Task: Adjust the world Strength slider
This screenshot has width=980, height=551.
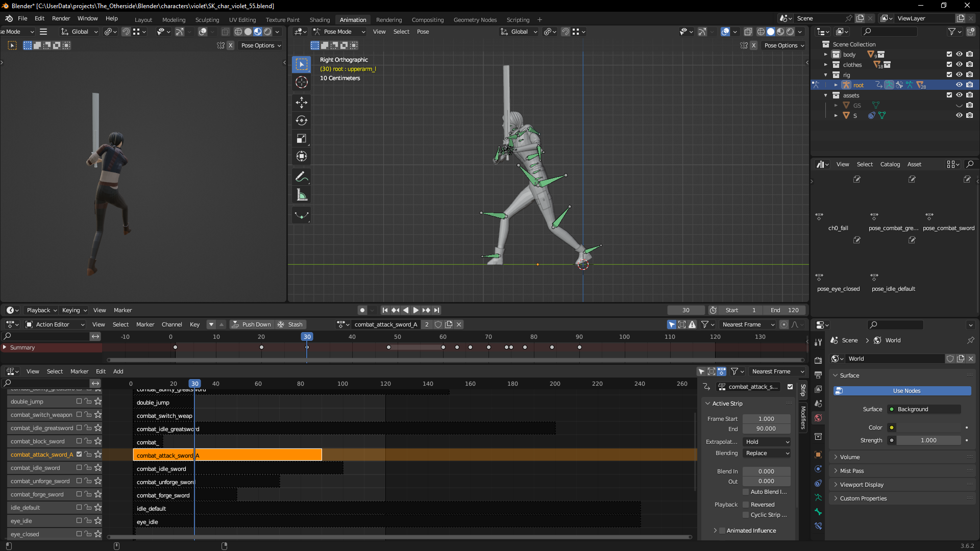Action: point(928,440)
